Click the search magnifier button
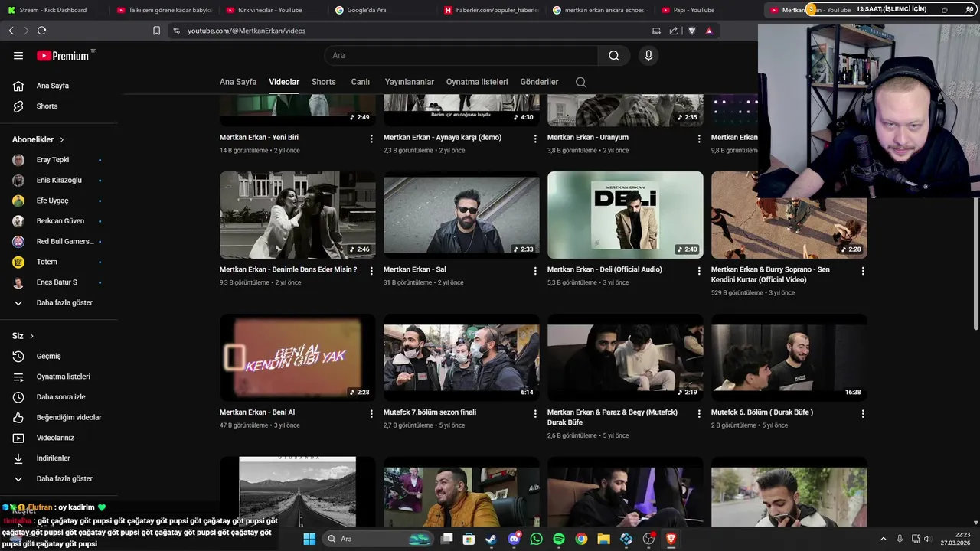Screen dimensions: 980x551 coord(614,55)
